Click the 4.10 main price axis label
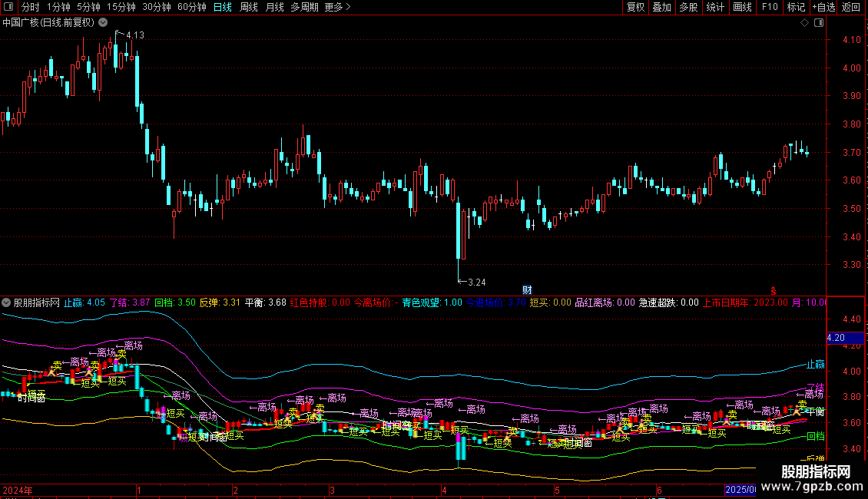This screenshot has height=499, width=868. (851, 40)
